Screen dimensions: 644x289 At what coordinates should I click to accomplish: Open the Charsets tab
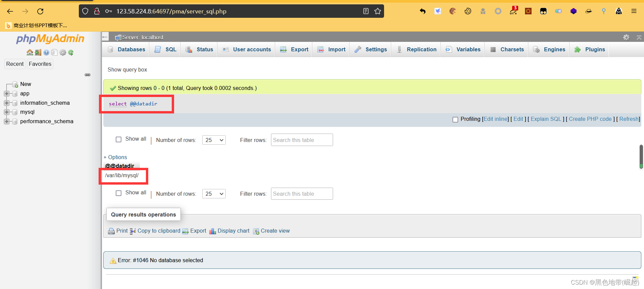[507, 49]
